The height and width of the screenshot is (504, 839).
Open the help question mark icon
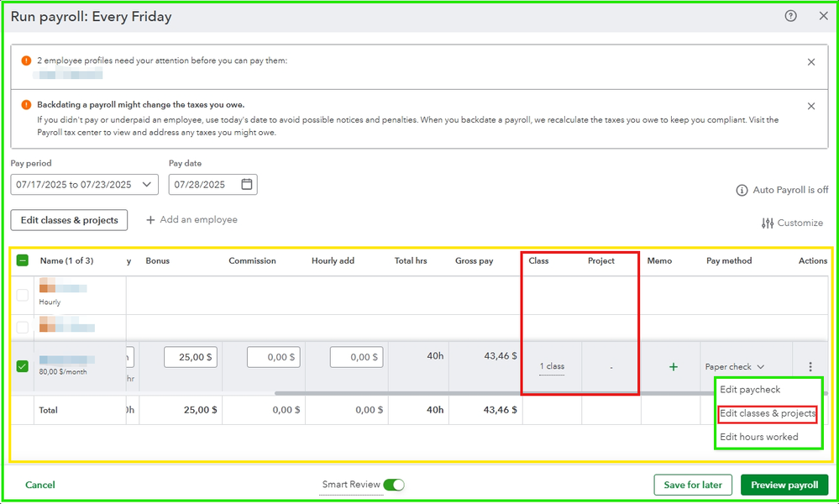click(790, 16)
